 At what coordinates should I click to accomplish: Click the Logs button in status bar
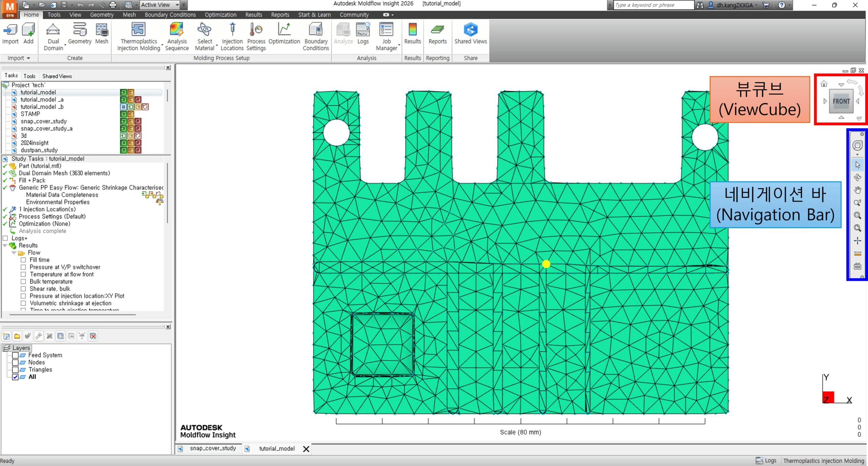click(766, 461)
